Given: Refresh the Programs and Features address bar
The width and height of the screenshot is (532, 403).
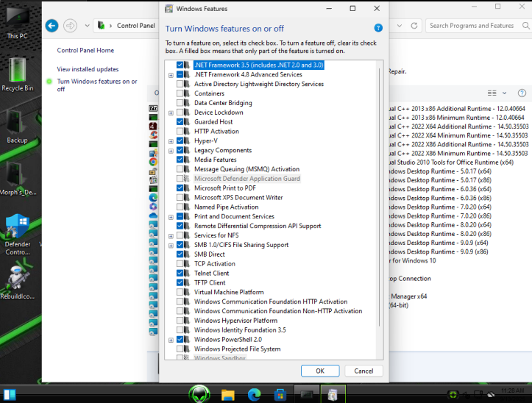Looking at the screenshot, I should [x=414, y=26].
